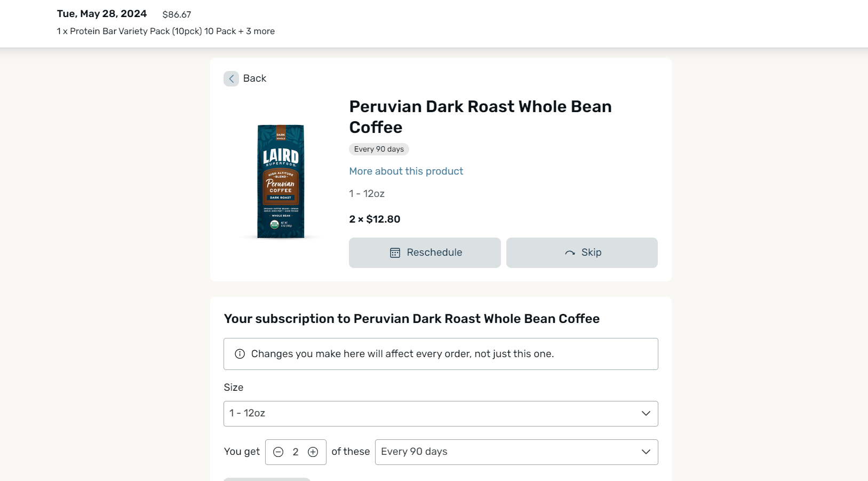Expand the Size dropdown chevron arrow
This screenshot has width=868, height=481.
[x=646, y=414]
